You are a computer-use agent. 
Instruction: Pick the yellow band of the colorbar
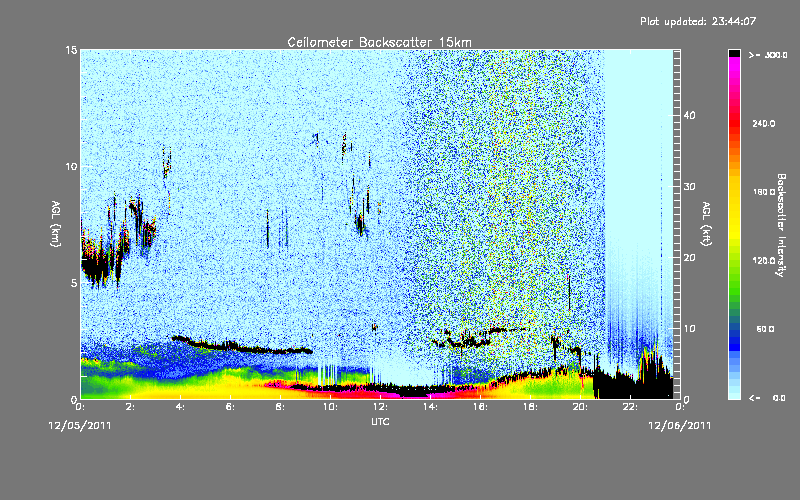click(734, 209)
